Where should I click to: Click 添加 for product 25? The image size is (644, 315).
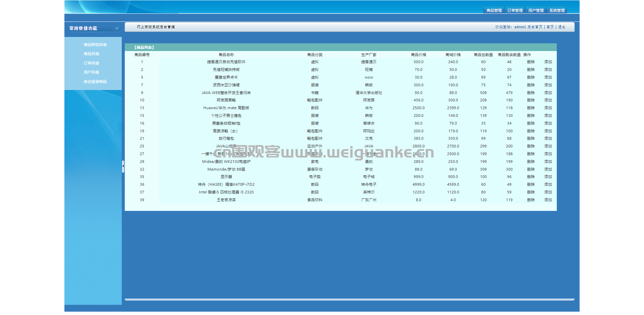[548, 146]
